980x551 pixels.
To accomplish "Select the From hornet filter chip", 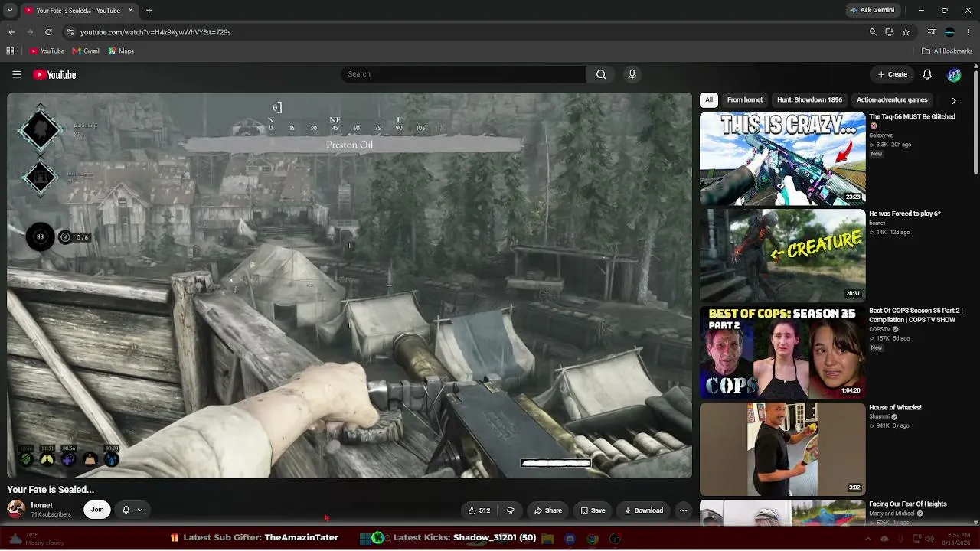I will click(x=745, y=100).
